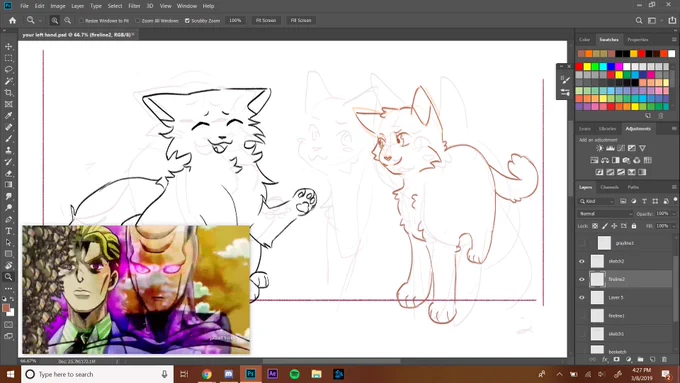The height and width of the screenshot is (383, 680).
Task: Click the Fit Screen button
Action: (266, 20)
